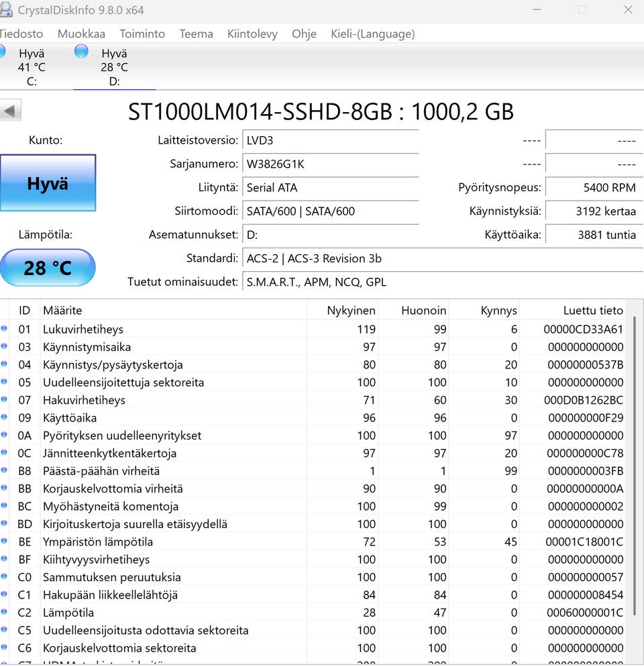The width and height of the screenshot is (644, 667).
Task: Click the status orb for Ympäristön lämpötila
Action: point(4,542)
